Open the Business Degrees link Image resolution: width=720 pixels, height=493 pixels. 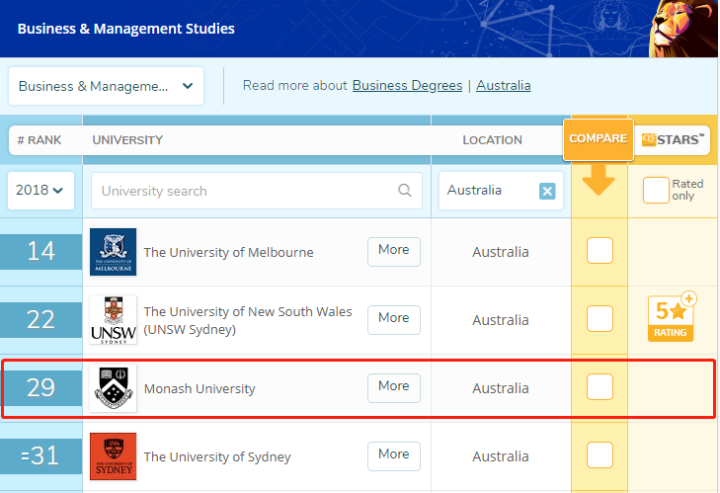[407, 85]
